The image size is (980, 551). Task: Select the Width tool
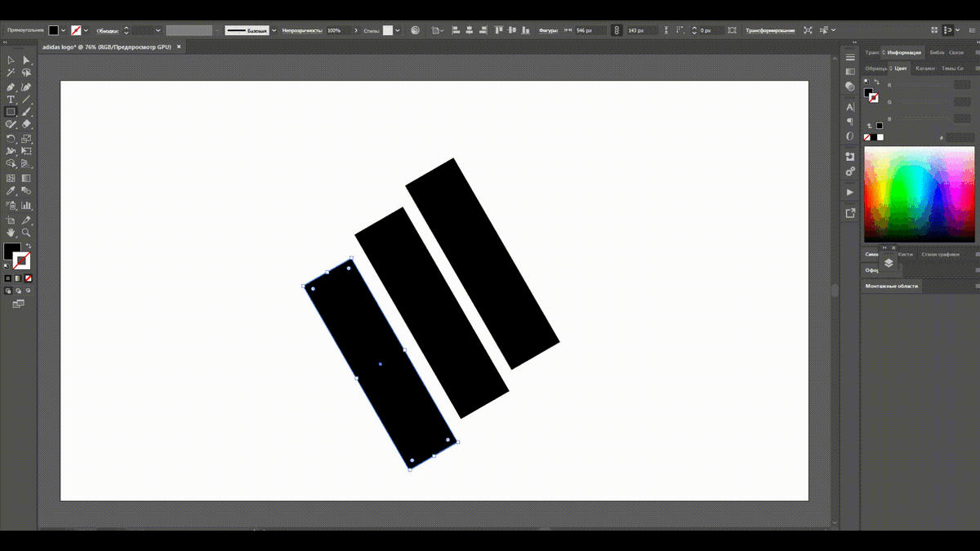tap(11, 151)
